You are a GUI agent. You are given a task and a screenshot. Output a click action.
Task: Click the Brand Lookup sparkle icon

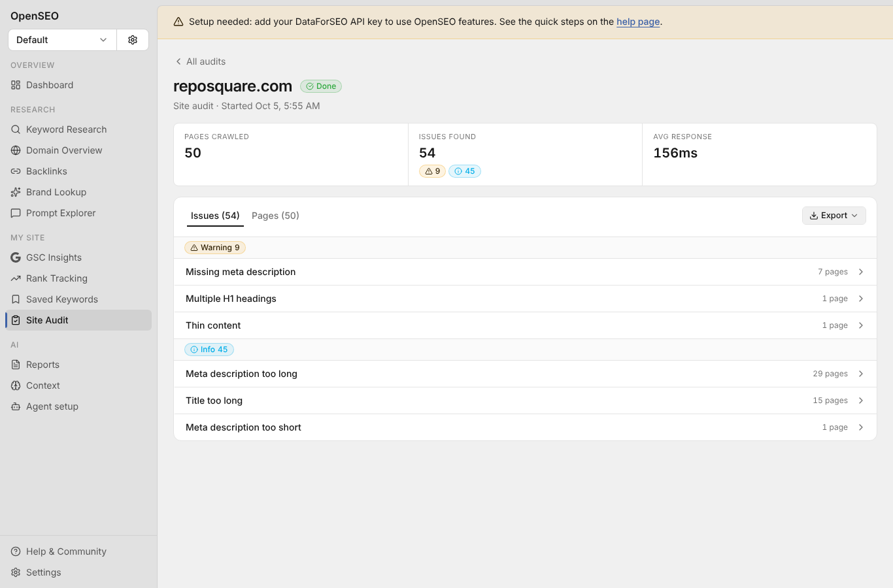pyautogui.click(x=16, y=192)
